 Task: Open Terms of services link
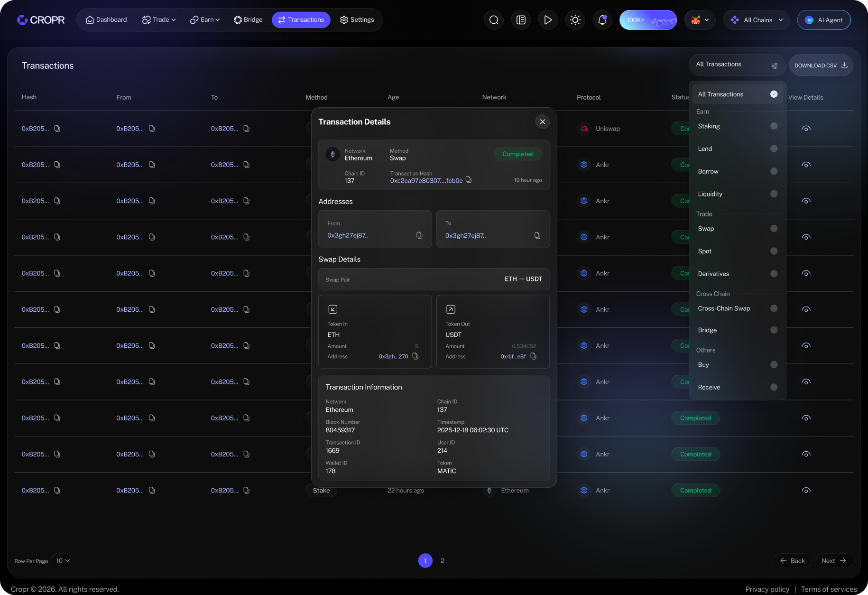pyautogui.click(x=829, y=589)
